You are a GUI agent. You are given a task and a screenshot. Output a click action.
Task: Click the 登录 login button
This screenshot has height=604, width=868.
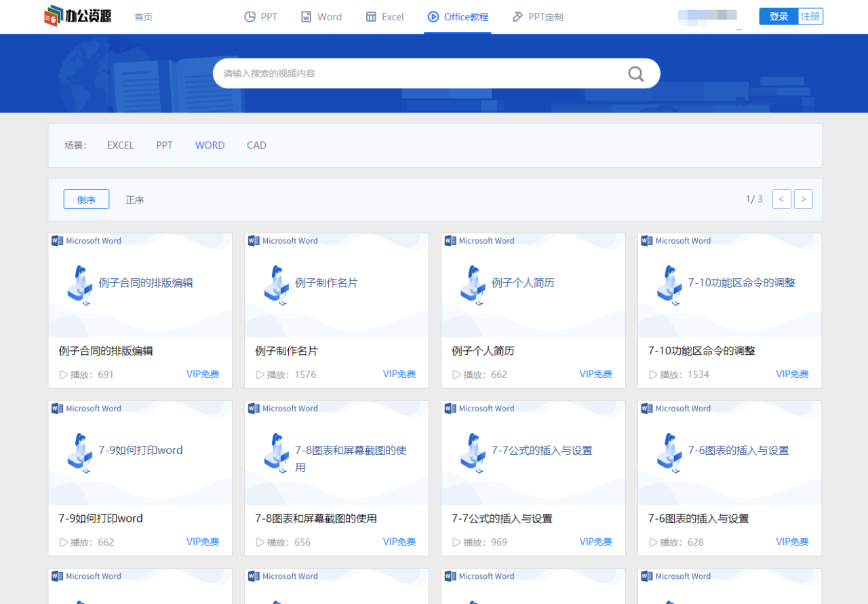pyautogui.click(x=778, y=17)
